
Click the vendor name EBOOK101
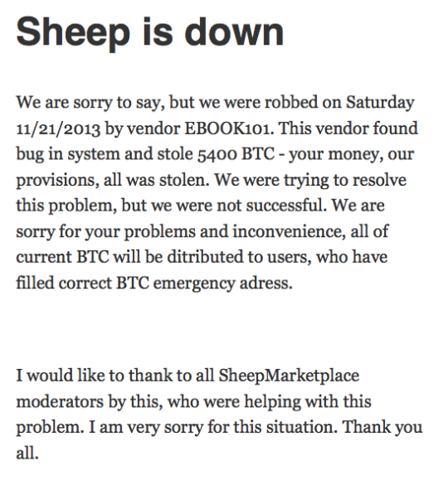click(x=228, y=129)
